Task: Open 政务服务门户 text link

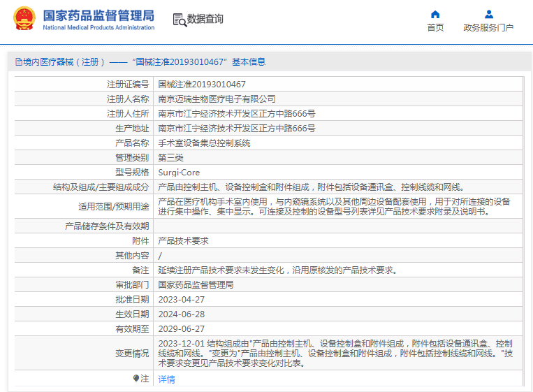Action: pyautogui.click(x=488, y=27)
